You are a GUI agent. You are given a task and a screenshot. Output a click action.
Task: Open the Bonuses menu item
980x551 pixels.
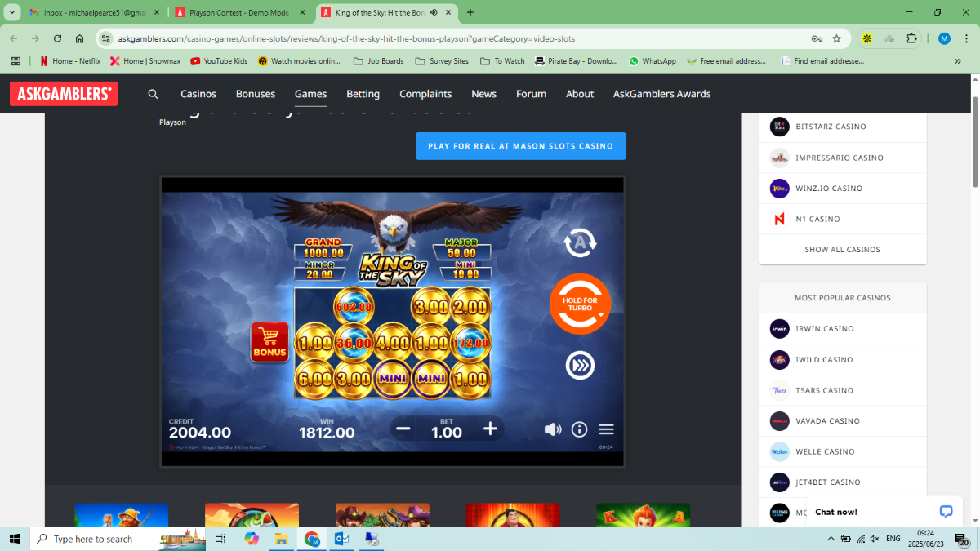[x=256, y=94]
